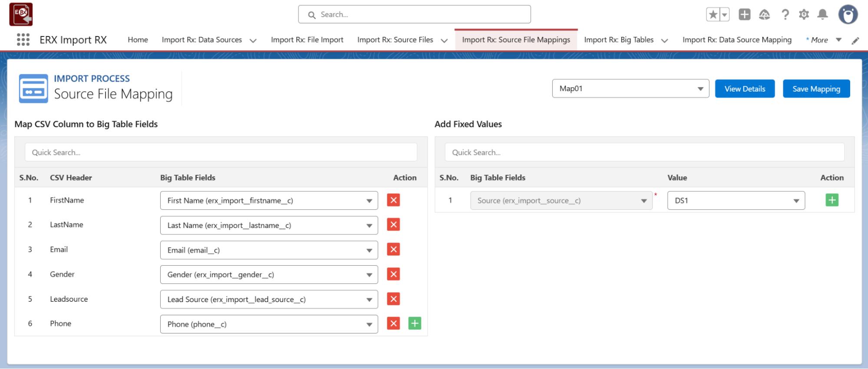Open the Setup gear icon

(x=804, y=15)
